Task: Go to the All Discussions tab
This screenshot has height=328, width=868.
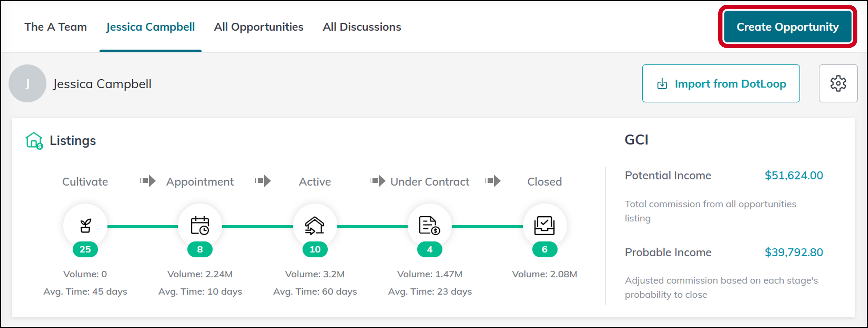Action: [x=362, y=27]
